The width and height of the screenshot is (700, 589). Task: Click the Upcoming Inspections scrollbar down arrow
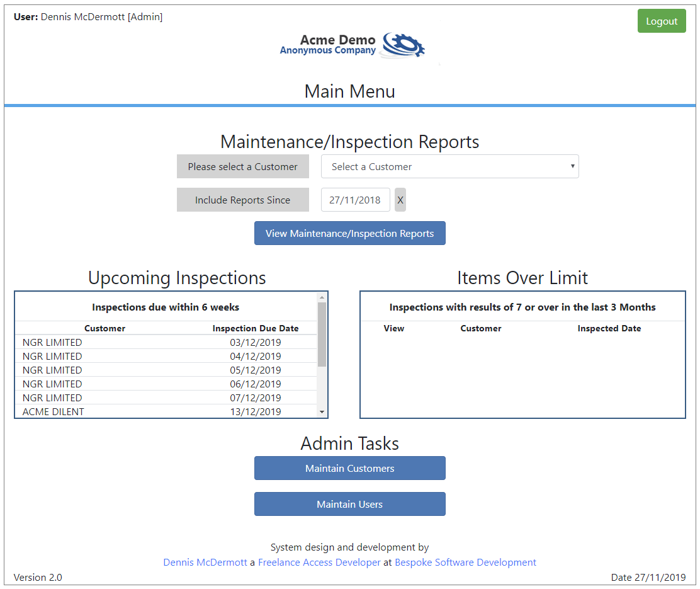click(x=322, y=413)
